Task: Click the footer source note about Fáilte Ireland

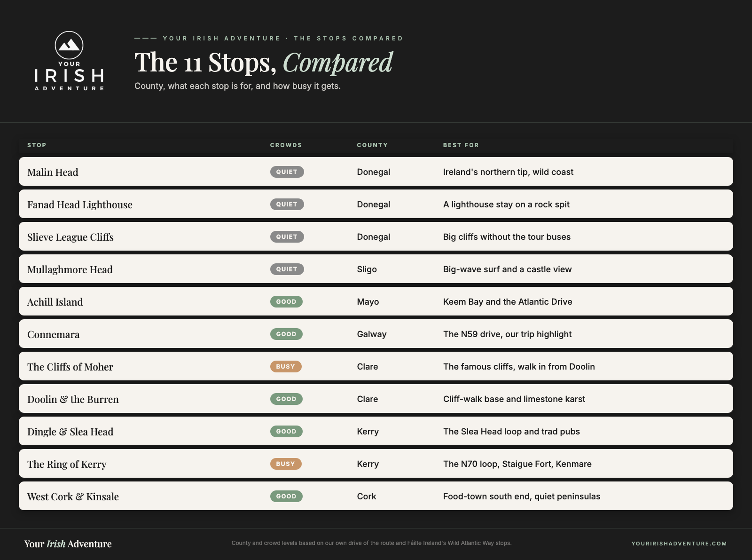Action: [x=371, y=543]
